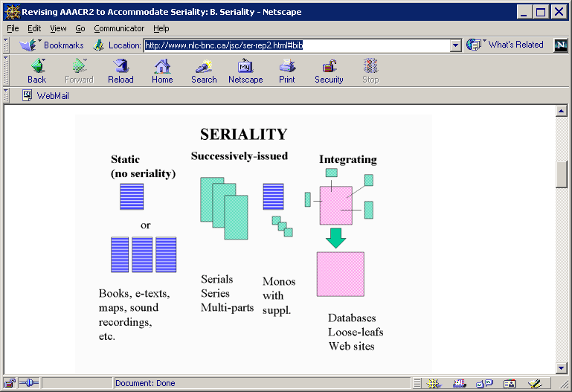Screen dimensions: 572x392
Task: Open Address Book from component bar
Action: [x=510, y=384]
